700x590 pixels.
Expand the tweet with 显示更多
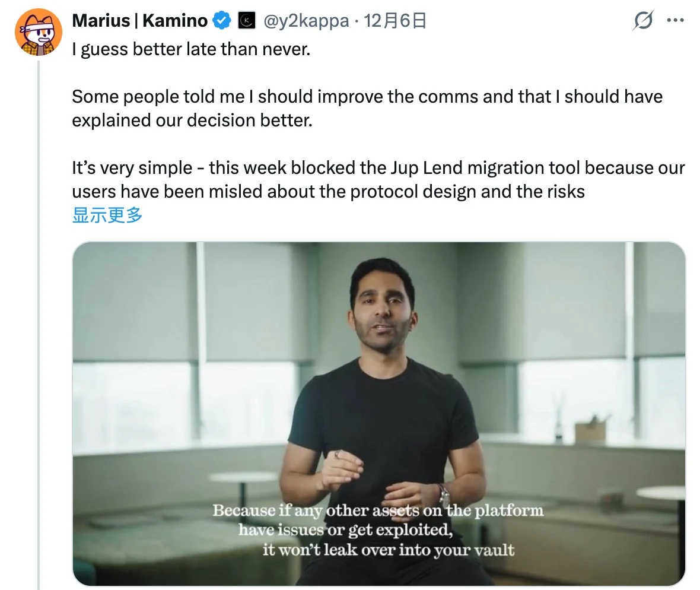pyautogui.click(x=107, y=216)
